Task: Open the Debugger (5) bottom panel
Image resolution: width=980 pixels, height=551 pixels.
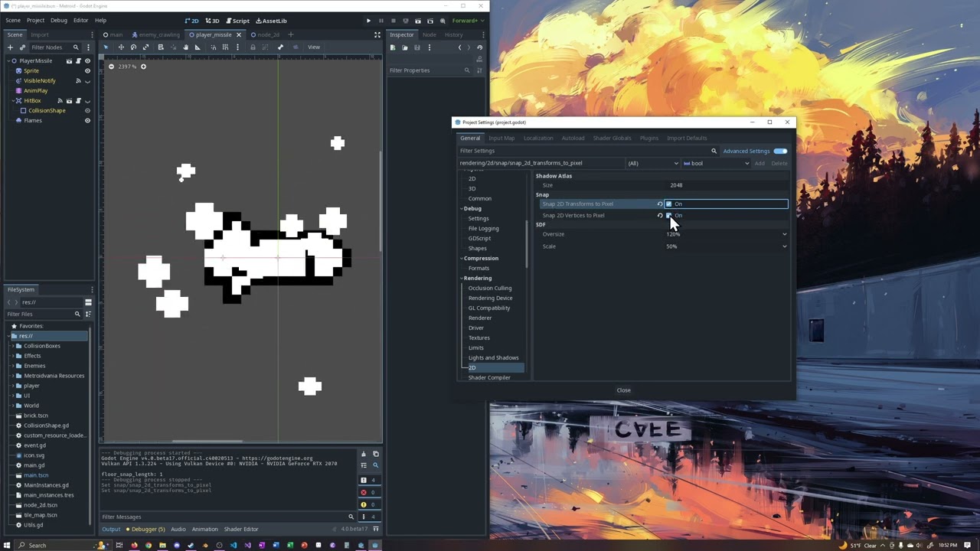Action: point(145,529)
